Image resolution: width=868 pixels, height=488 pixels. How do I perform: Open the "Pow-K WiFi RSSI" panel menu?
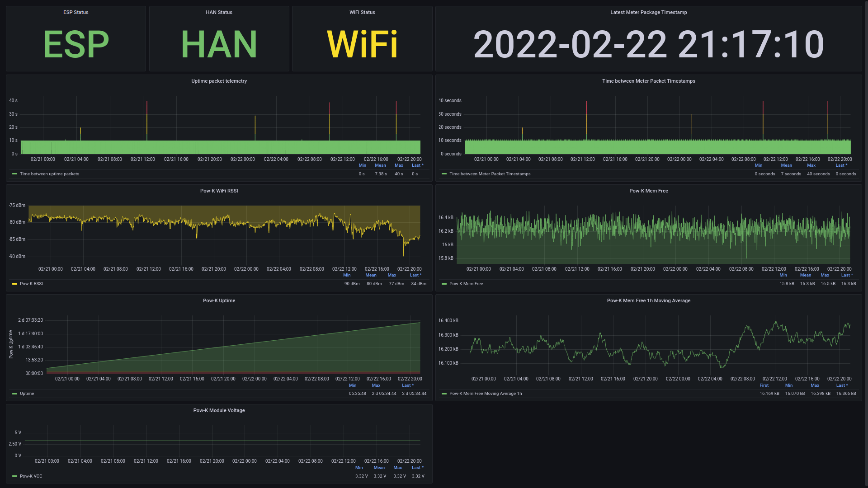[219, 191]
